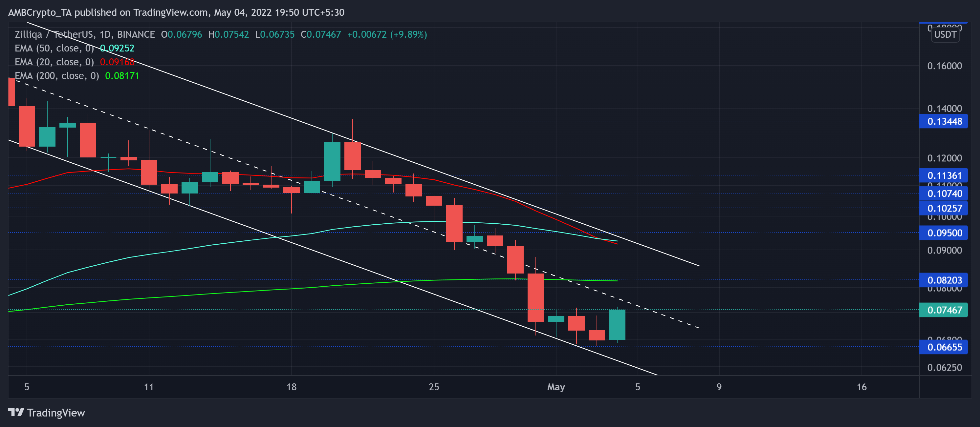Click the +9.89% change value

tap(408, 34)
